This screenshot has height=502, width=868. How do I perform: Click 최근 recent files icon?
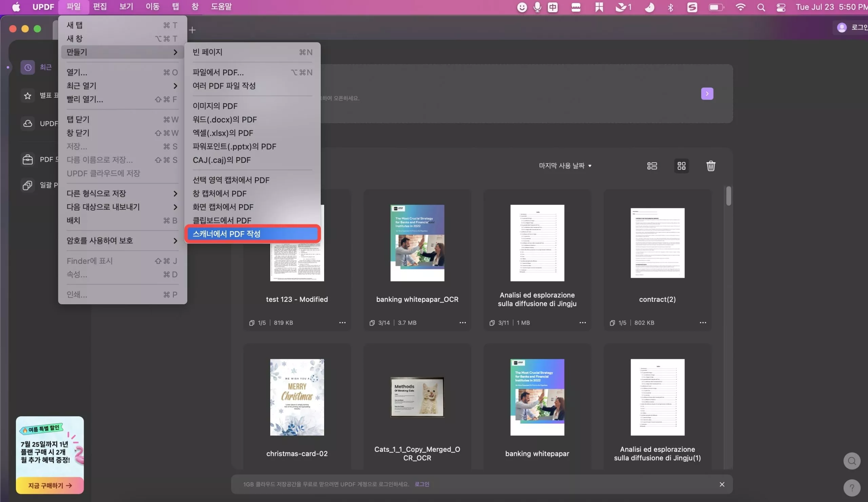coord(27,67)
